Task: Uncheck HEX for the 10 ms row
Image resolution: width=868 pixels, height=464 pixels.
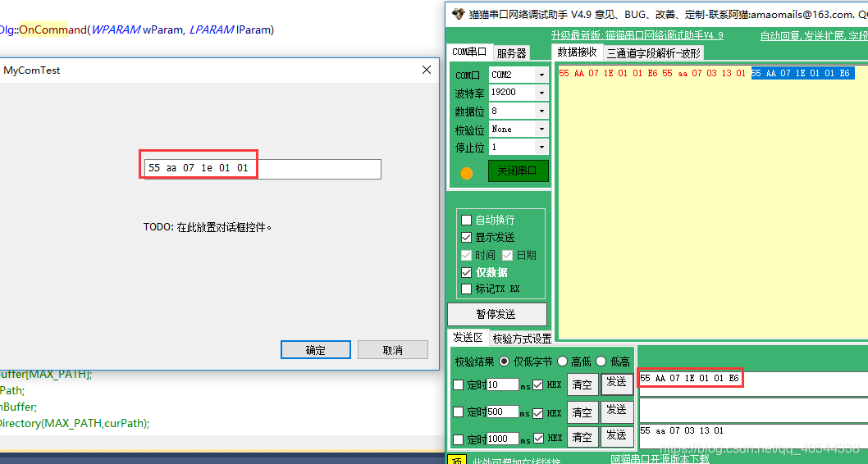Action: coord(537,385)
